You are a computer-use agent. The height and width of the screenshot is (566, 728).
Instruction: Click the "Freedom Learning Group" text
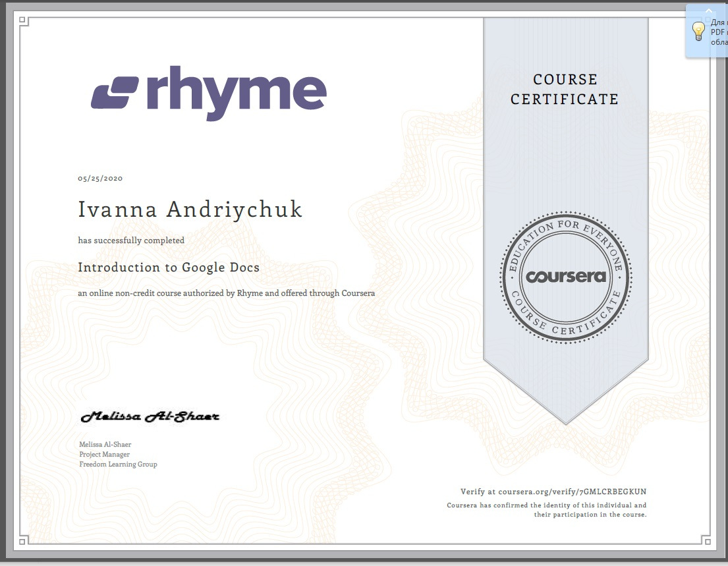click(118, 465)
